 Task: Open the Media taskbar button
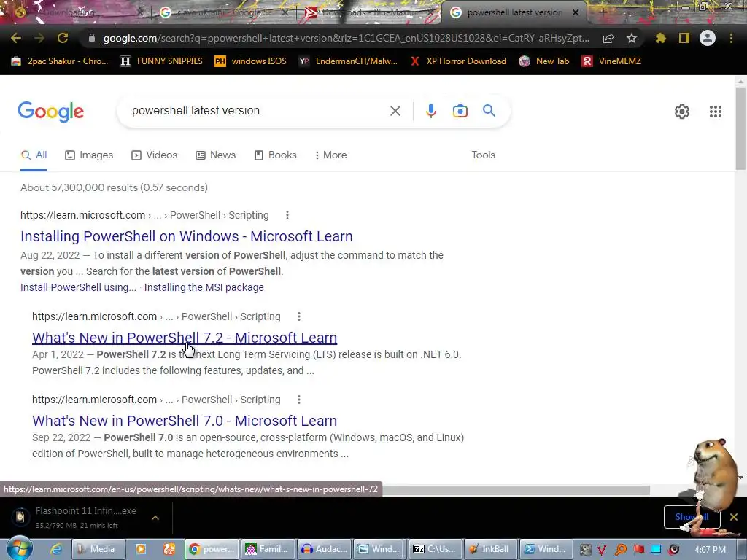point(98,549)
